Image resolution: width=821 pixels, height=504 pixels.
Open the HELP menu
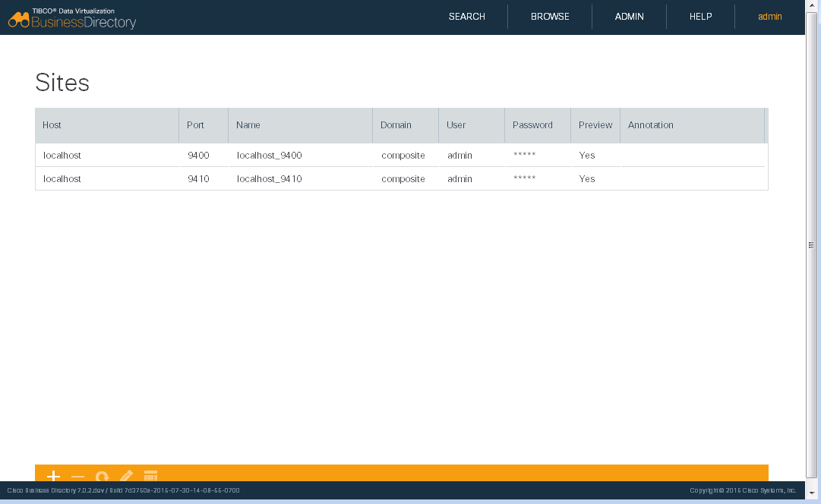pyautogui.click(x=700, y=17)
